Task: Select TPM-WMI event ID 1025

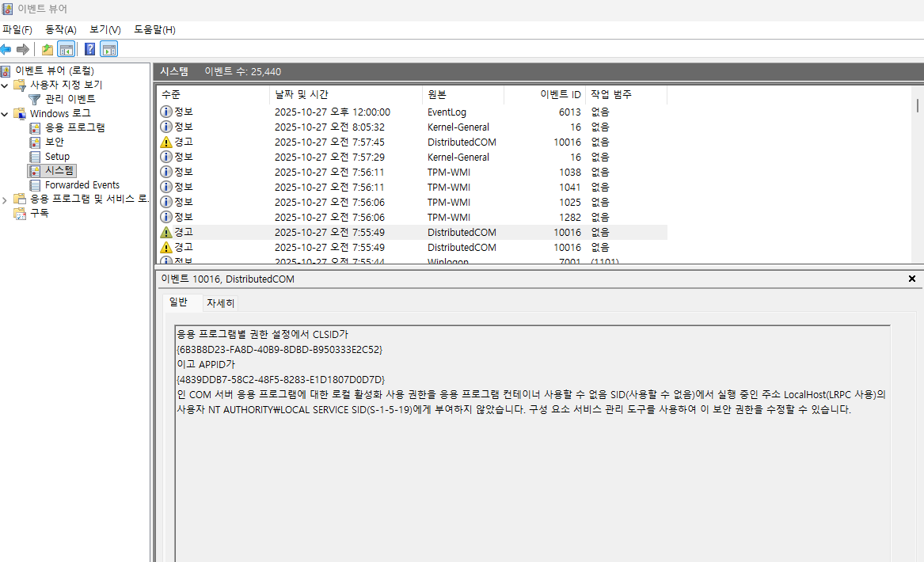Action: click(413, 202)
